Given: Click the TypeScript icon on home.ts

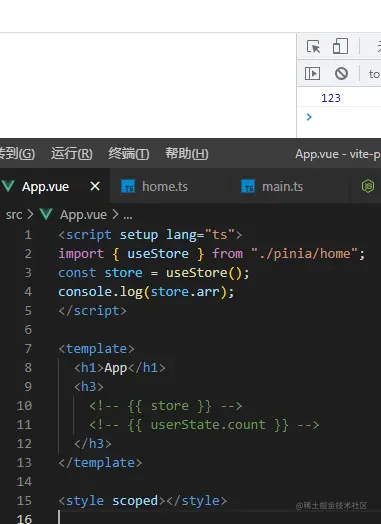Looking at the screenshot, I should point(128,186).
